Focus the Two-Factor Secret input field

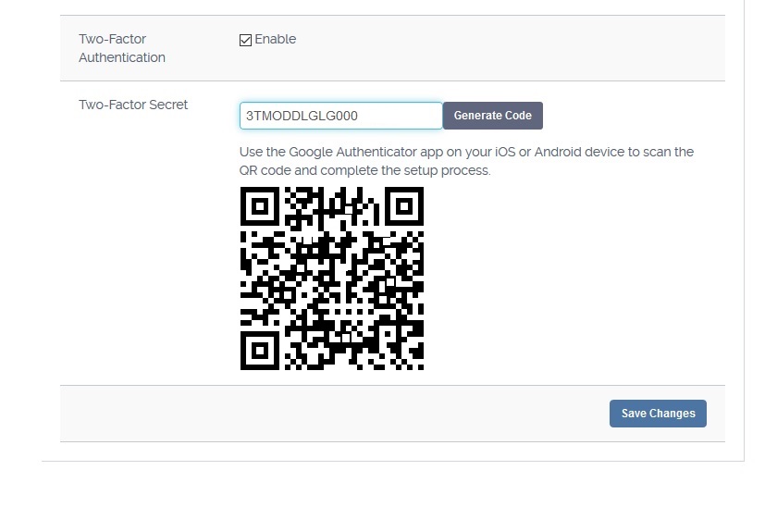click(341, 116)
